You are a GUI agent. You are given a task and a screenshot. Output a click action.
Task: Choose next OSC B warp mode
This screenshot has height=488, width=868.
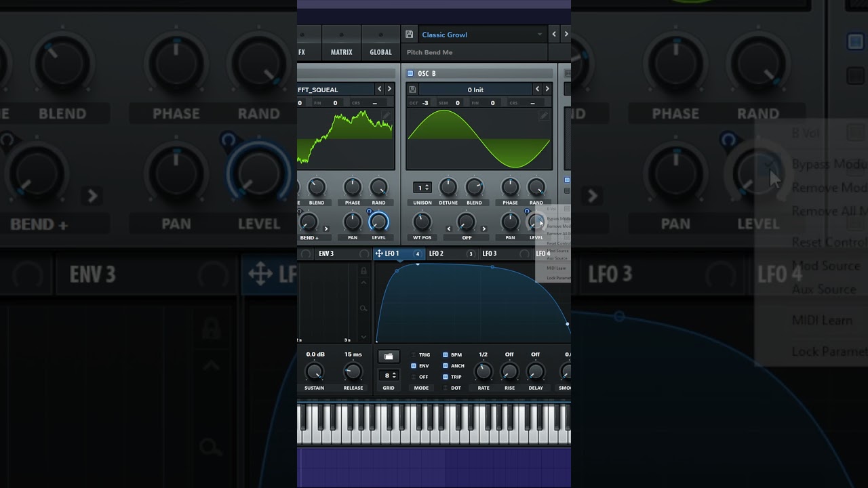coord(484,229)
